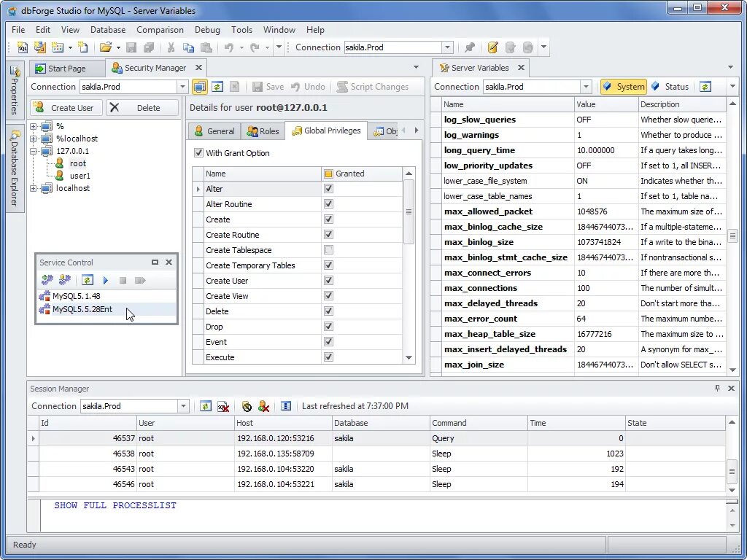This screenshot has width=747, height=560.
Task: Click the Delete user button
Action: [142, 108]
